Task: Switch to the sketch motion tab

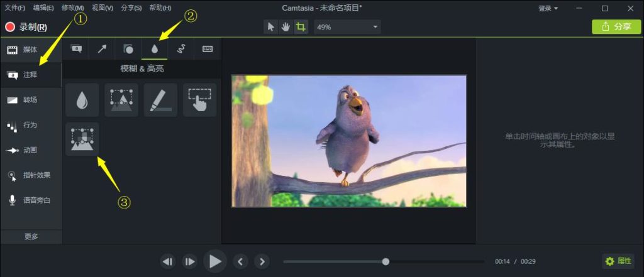Action: (180, 49)
